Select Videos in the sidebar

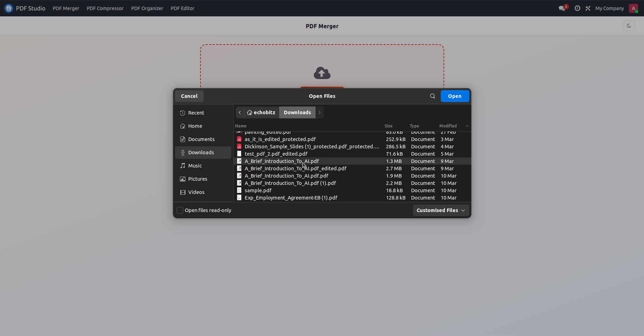point(203,192)
